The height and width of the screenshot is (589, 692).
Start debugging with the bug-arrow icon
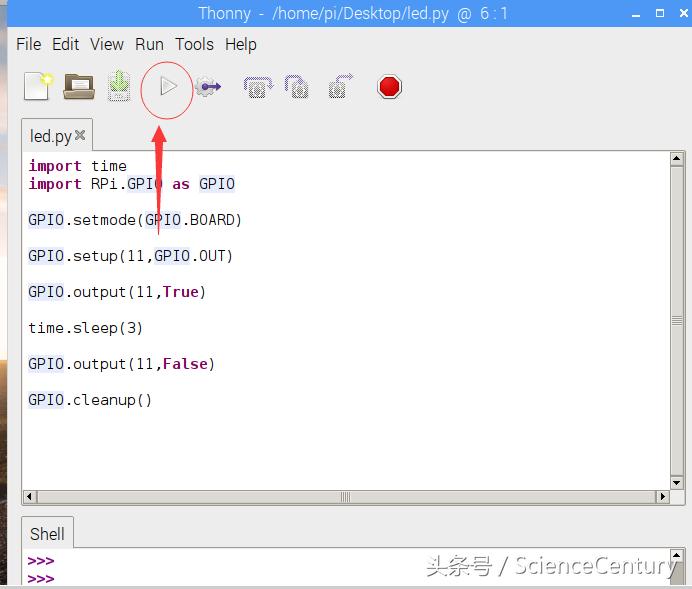[x=208, y=87]
